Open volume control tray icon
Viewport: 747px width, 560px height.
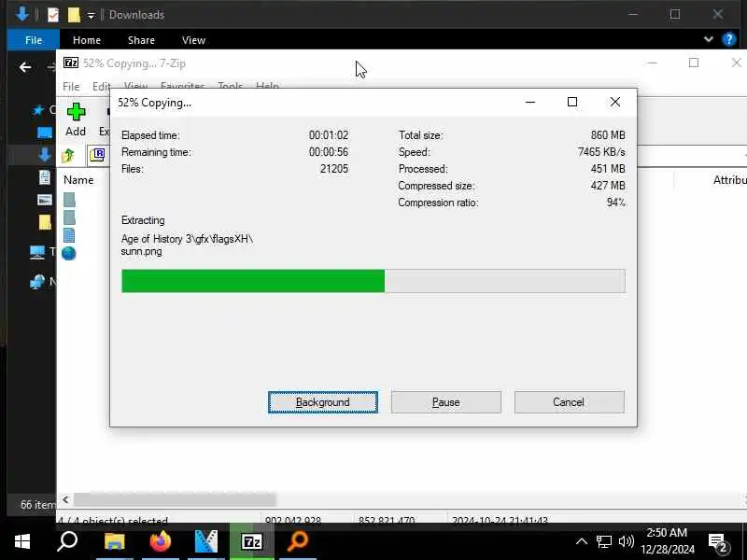(626, 541)
